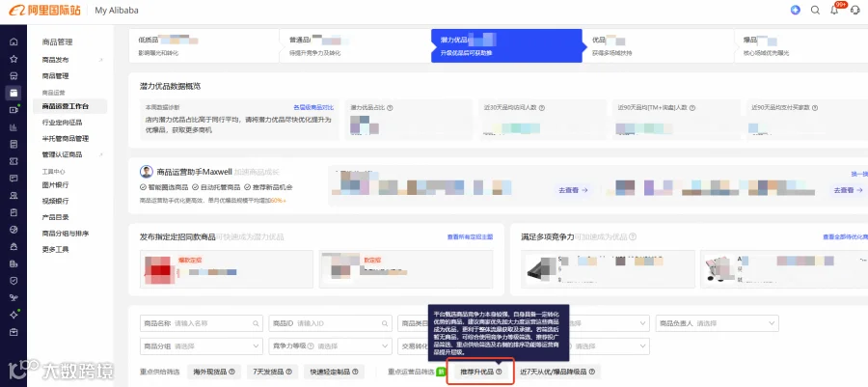Select the 近7天从优/爆品降级品 filter
The width and height of the screenshot is (868, 387).
pyautogui.click(x=558, y=373)
